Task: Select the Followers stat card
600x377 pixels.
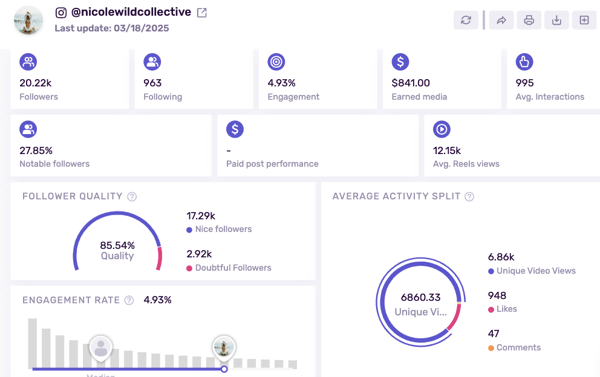Action: [70, 79]
